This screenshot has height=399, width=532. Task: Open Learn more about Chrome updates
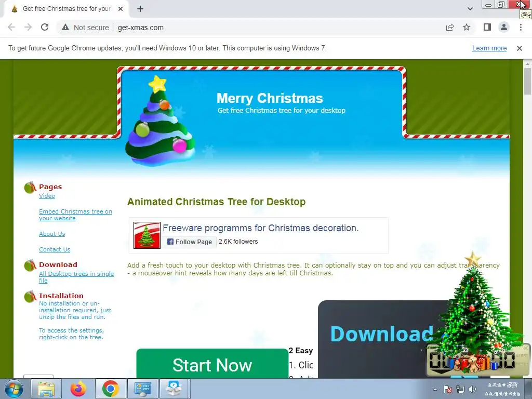[489, 48]
